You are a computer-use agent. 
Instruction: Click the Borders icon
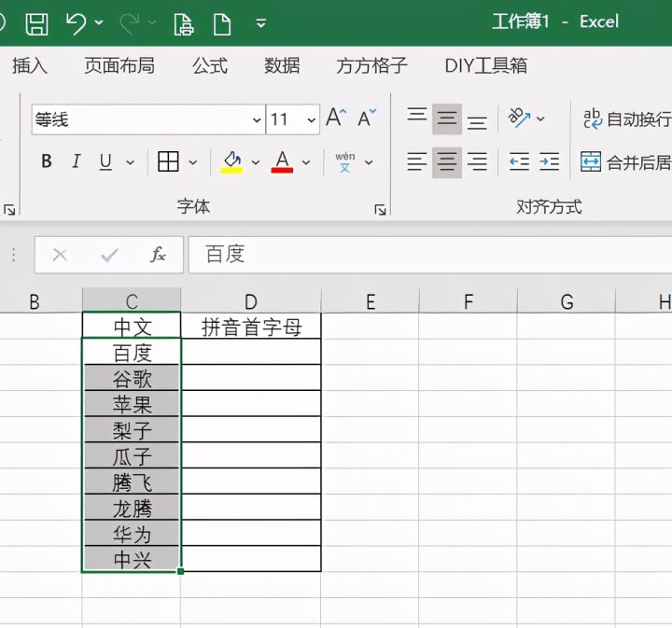pyautogui.click(x=168, y=161)
